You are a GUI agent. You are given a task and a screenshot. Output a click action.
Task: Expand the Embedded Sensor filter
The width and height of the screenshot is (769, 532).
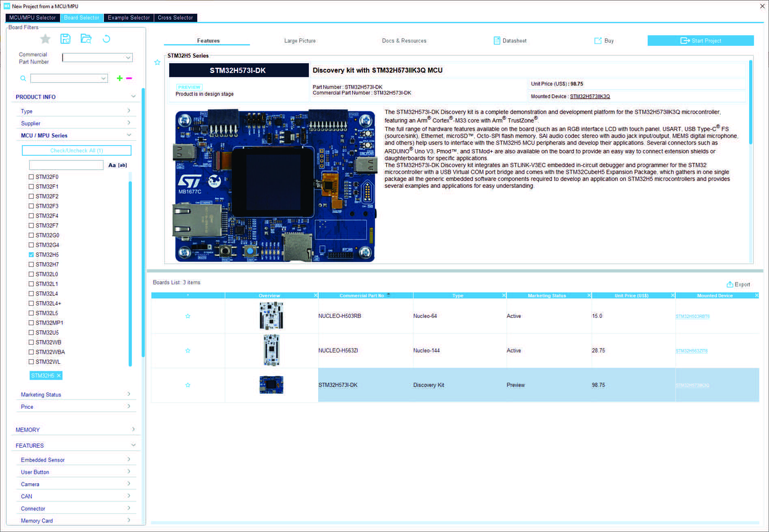(x=129, y=459)
